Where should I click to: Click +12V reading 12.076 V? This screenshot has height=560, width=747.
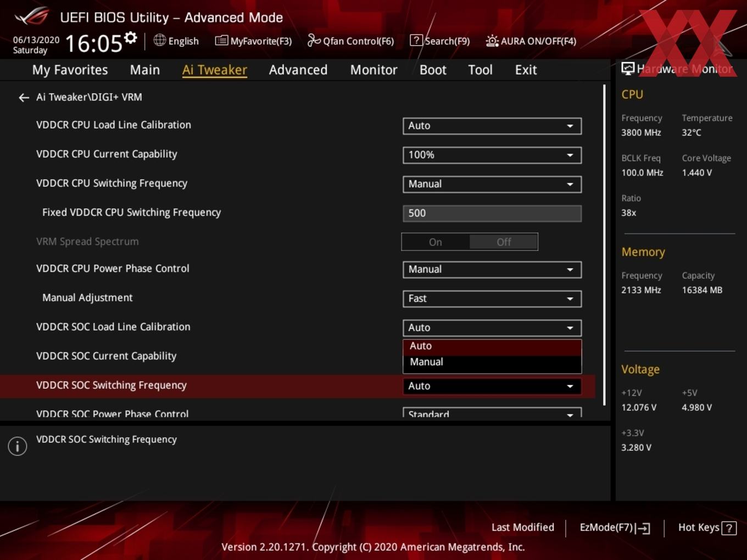pos(639,407)
